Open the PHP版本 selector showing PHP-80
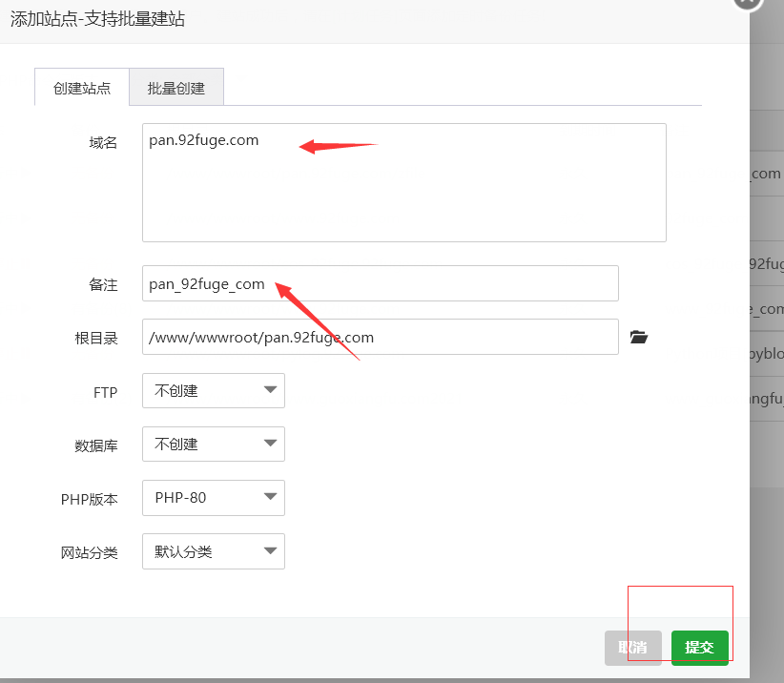784x683 pixels. point(213,497)
